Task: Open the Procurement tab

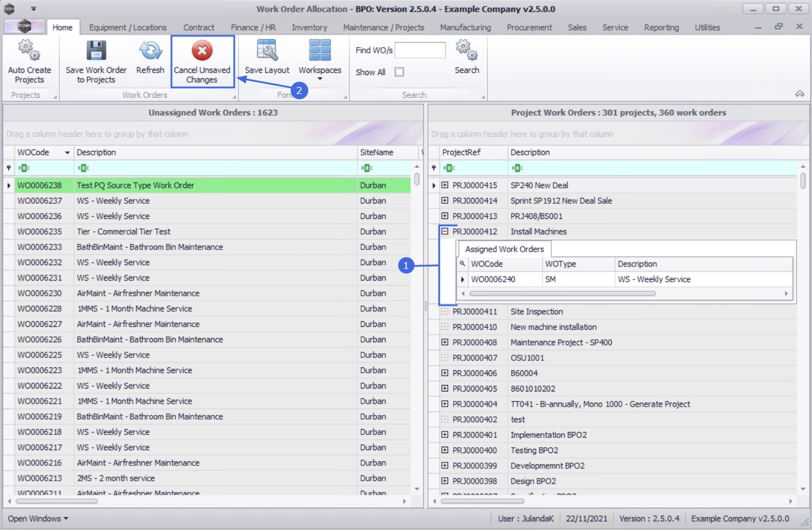Action: point(530,27)
